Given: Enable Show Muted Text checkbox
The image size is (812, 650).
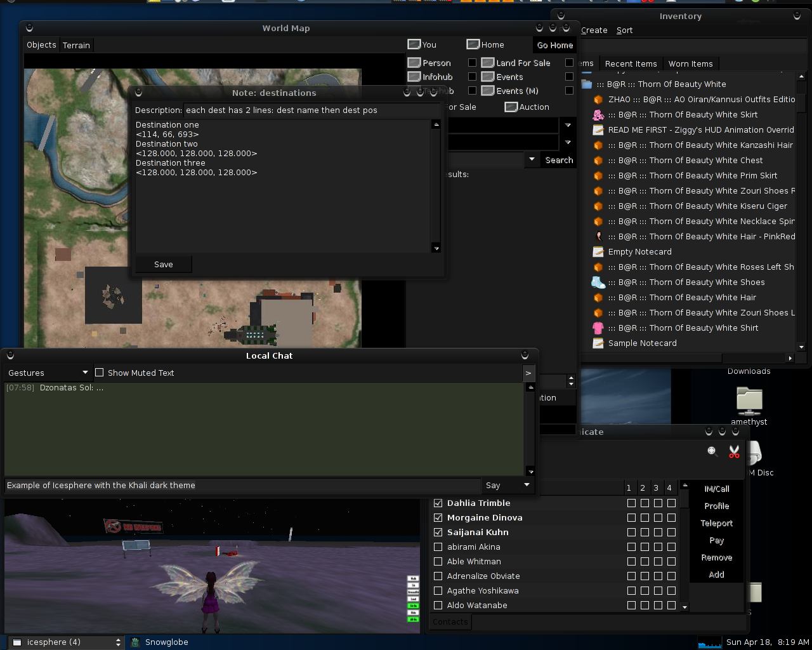Looking at the screenshot, I should click(100, 373).
